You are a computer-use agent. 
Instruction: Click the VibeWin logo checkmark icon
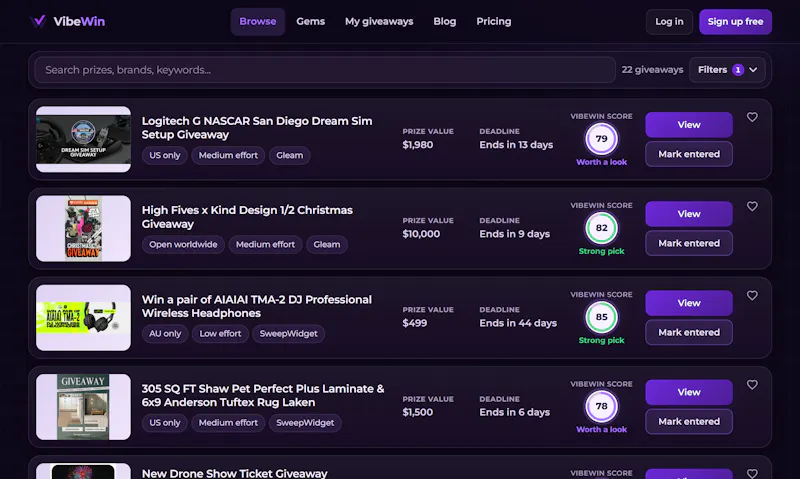pos(38,21)
